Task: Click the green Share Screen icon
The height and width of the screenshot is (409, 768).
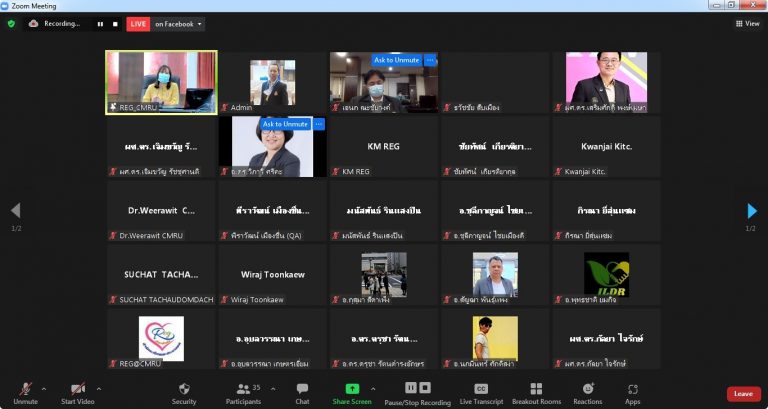Action: 352,389
